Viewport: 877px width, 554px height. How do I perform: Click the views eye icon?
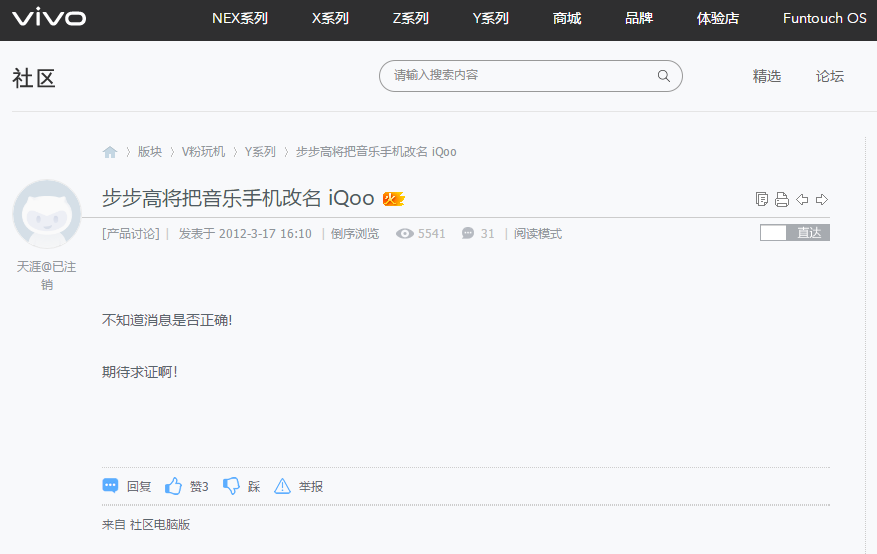pyautogui.click(x=405, y=234)
